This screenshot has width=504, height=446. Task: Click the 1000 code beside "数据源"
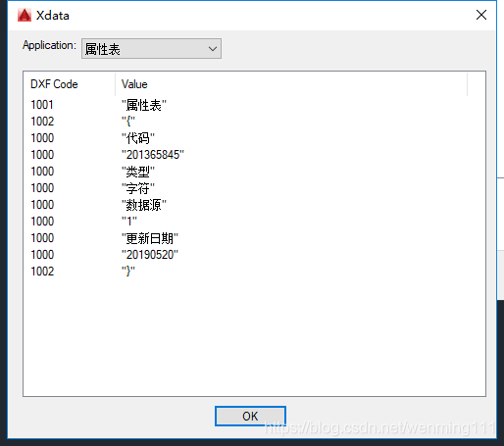[42, 205]
